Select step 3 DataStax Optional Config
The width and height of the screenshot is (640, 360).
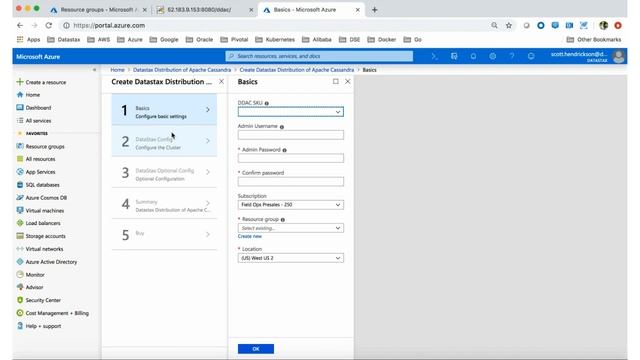pos(164,172)
